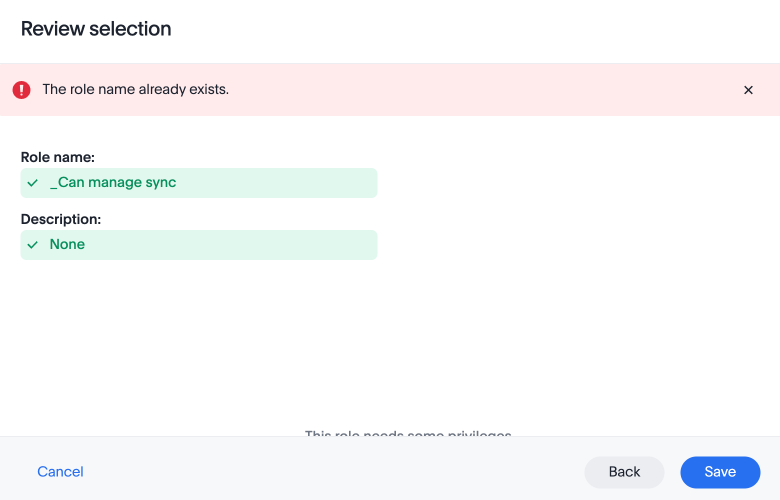
Task: Dismiss the error banner with the X
Action: [748, 90]
